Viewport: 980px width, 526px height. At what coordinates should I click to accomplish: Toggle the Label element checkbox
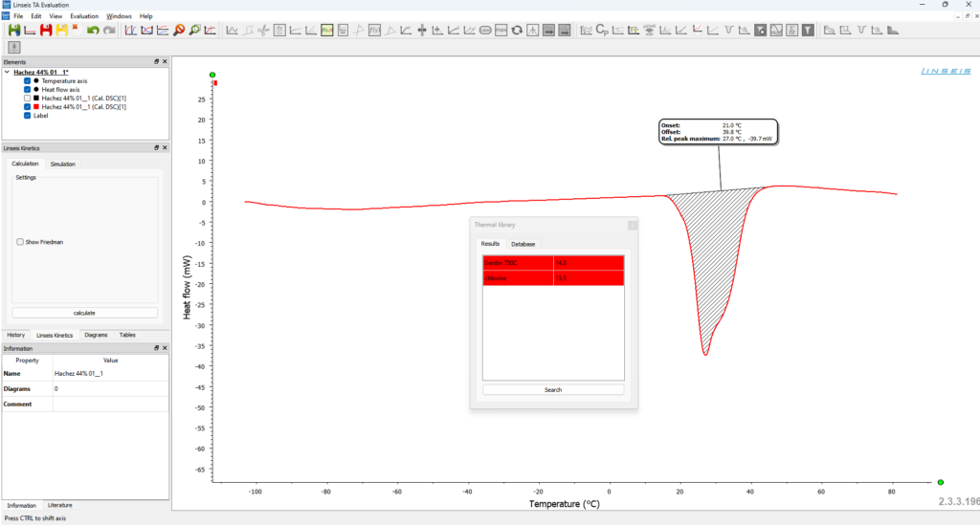click(28, 116)
